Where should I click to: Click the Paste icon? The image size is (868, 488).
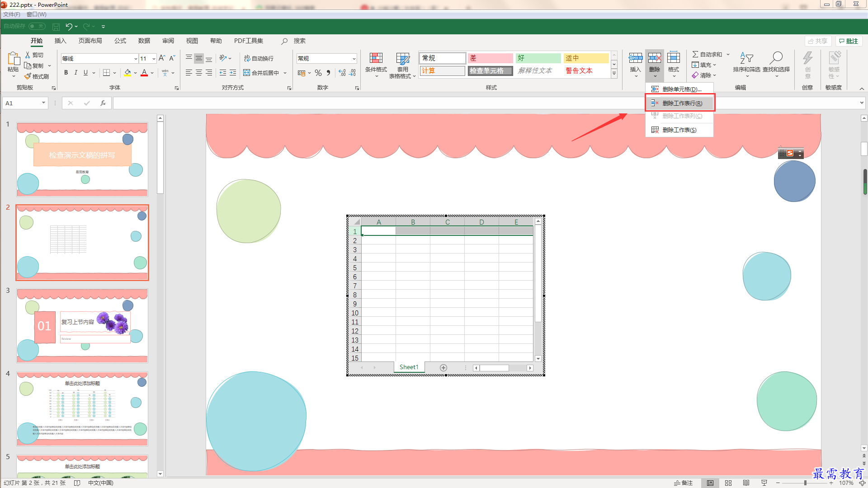coord(13,59)
